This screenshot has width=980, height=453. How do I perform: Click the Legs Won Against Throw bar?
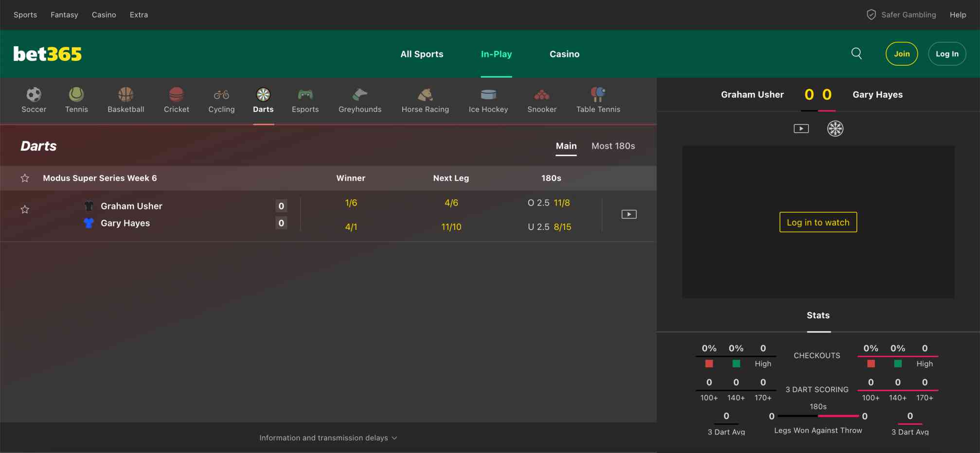click(x=818, y=416)
